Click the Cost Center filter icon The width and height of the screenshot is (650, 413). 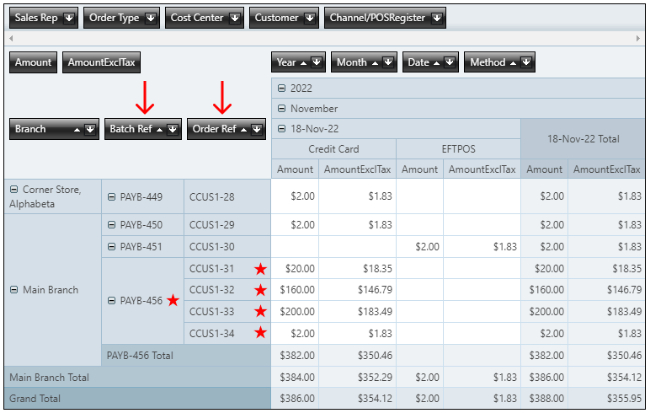[x=234, y=17]
